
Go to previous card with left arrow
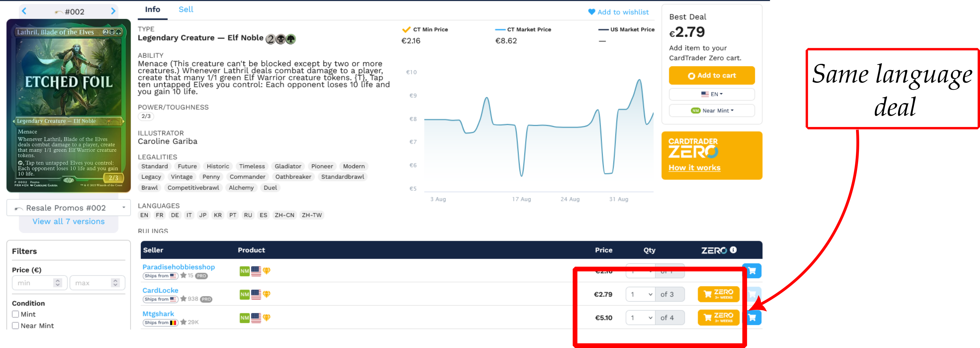[x=24, y=11]
